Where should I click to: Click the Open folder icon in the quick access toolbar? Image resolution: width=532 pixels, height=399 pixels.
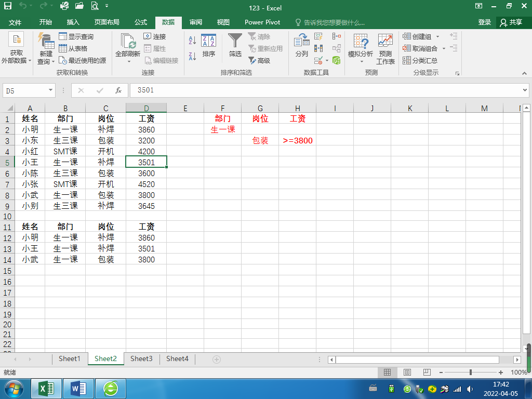click(79, 6)
